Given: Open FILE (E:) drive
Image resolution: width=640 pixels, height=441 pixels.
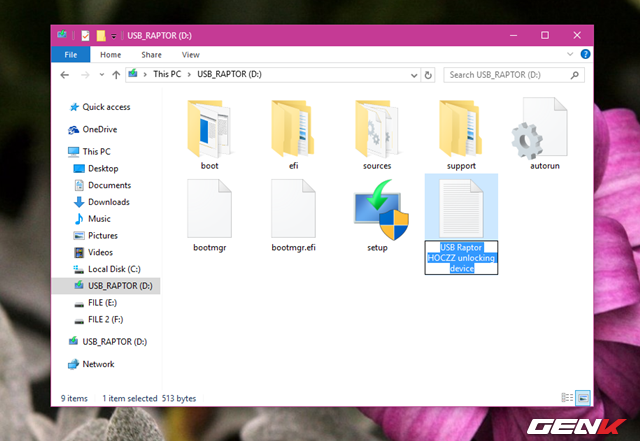Looking at the screenshot, I should (x=96, y=303).
